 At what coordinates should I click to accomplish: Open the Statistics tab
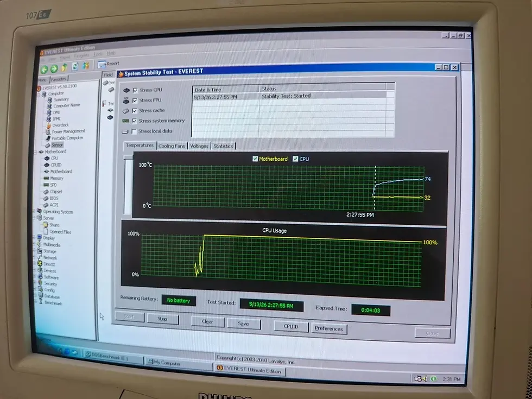click(223, 146)
